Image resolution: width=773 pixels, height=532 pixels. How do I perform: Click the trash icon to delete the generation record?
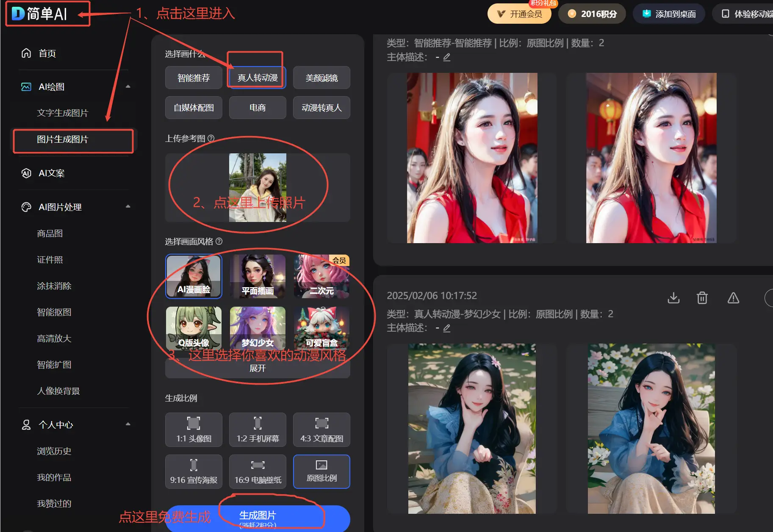[702, 298]
